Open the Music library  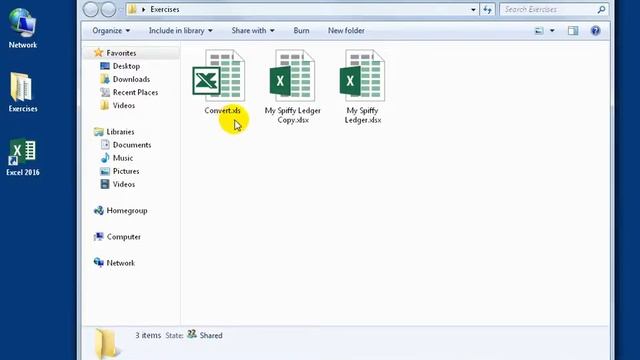click(x=123, y=158)
